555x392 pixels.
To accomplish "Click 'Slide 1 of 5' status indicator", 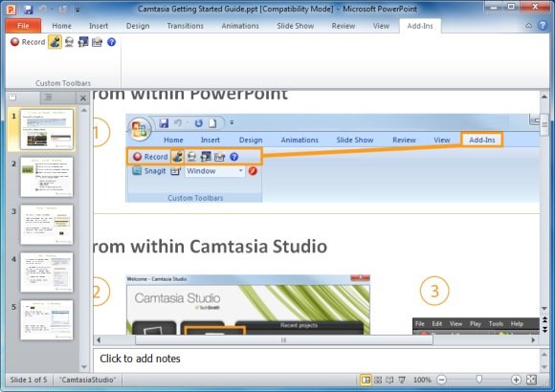I will (29, 380).
